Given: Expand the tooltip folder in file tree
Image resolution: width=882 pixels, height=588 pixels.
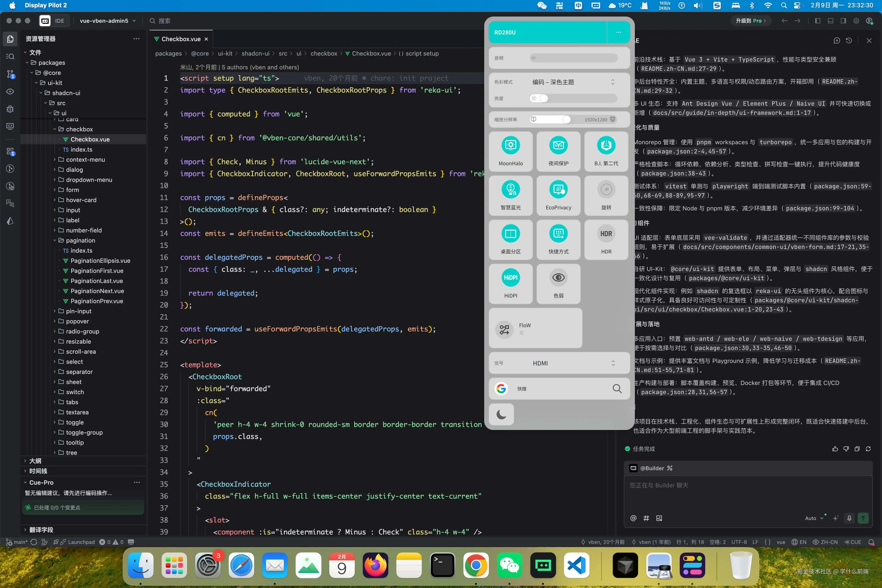Looking at the screenshot, I should coord(75,443).
